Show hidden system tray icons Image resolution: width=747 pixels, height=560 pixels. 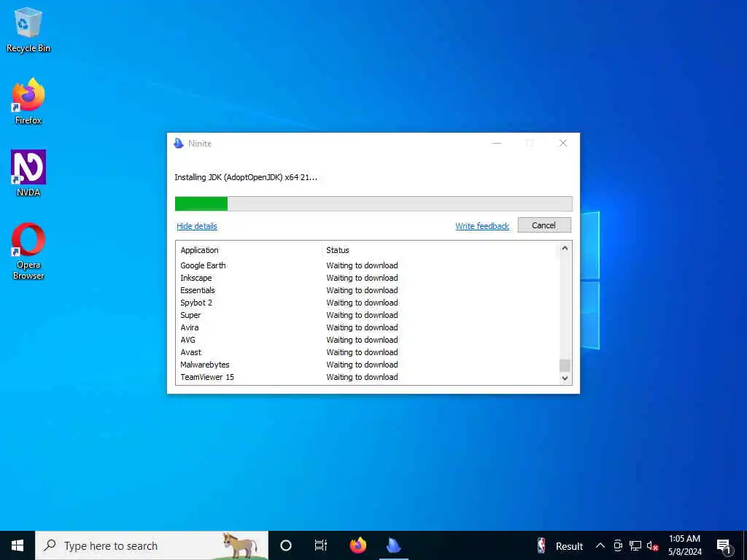coord(600,545)
